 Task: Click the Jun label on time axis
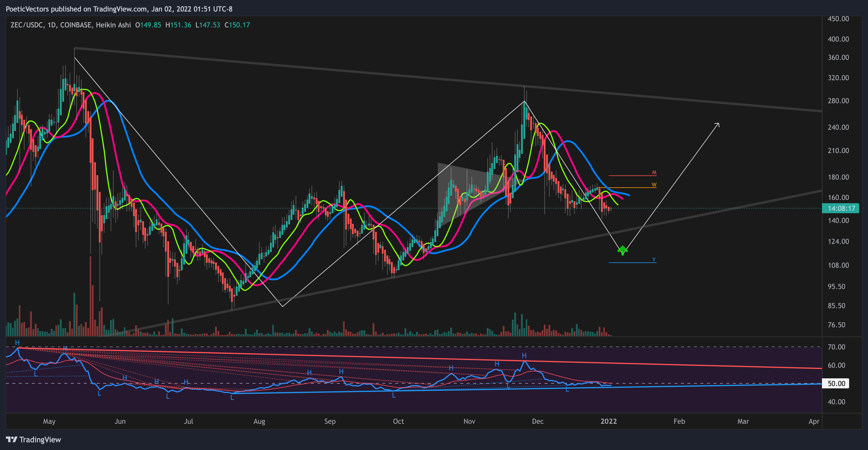(120, 421)
